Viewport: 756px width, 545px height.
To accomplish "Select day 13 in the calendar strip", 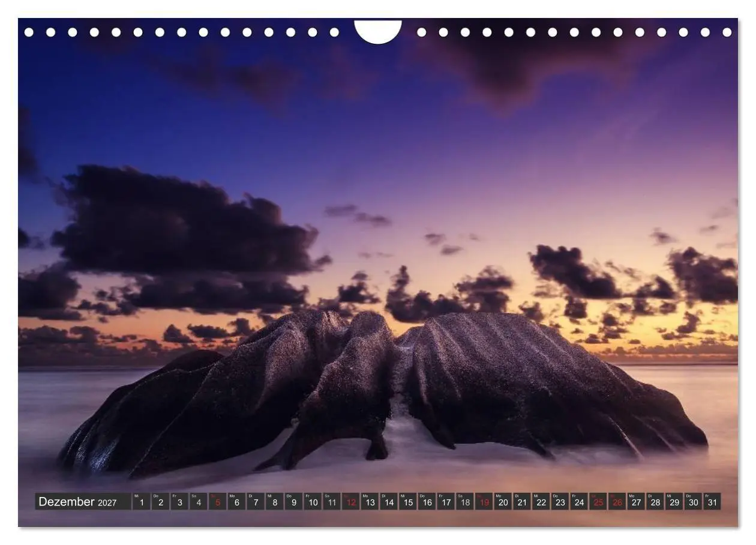I will [x=370, y=502].
